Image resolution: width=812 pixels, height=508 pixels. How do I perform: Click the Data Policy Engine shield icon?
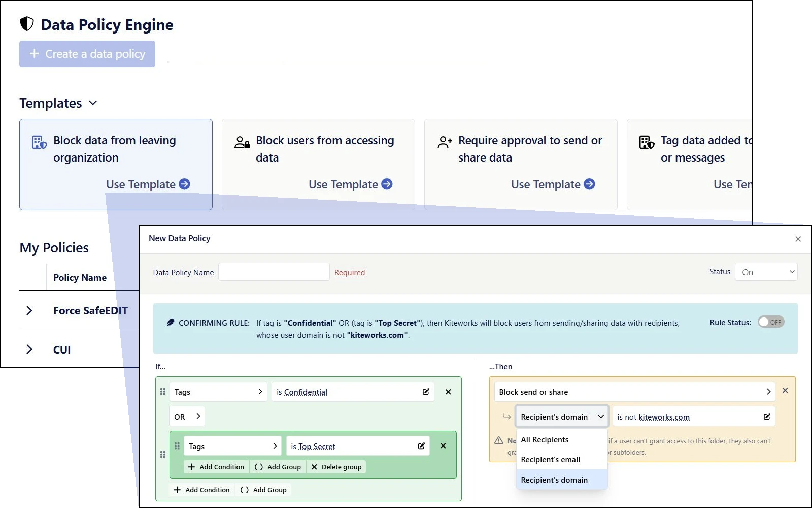27,24
